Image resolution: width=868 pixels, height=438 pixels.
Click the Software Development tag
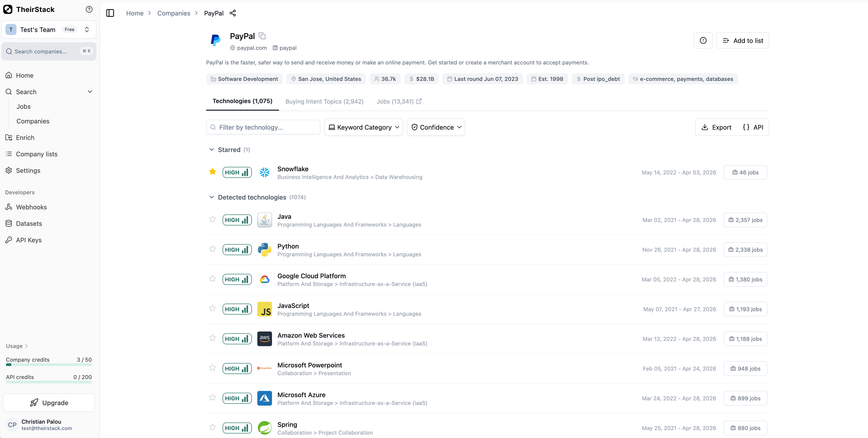coord(244,79)
